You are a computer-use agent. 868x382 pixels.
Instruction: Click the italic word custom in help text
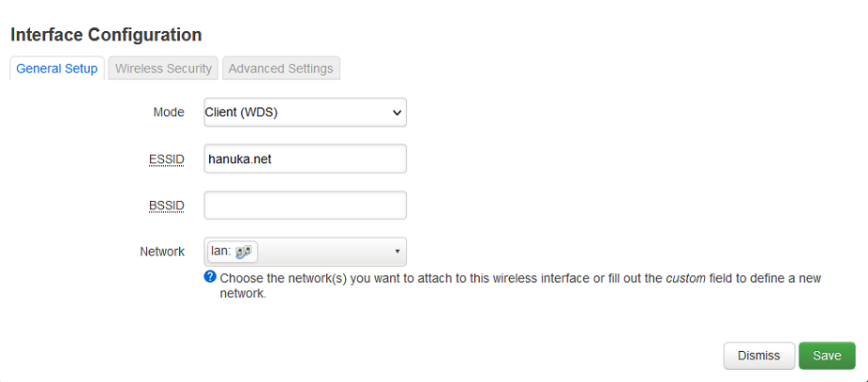pyautogui.click(x=685, y=279)
